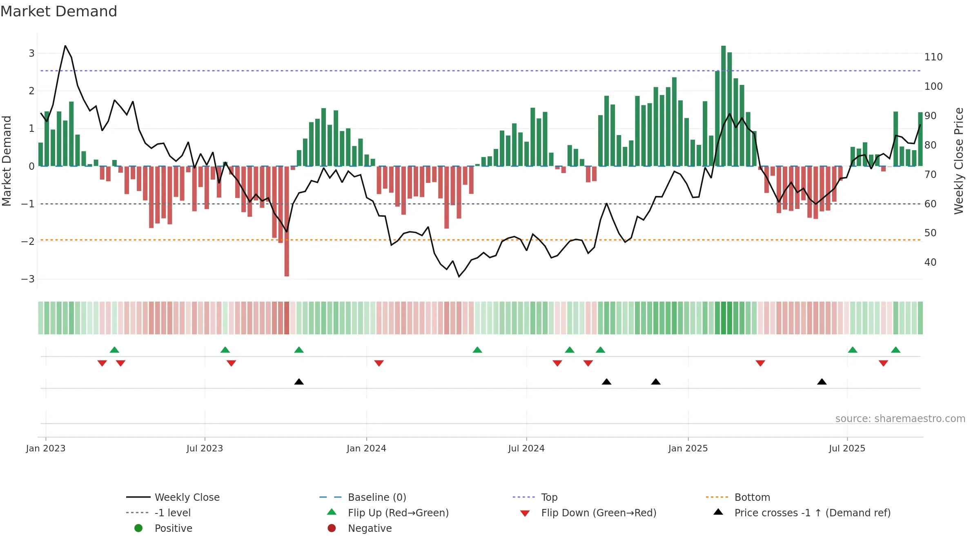Click the Weekly Close Price axis label
The image size is (980, 551).
click(x=959, y=161)
